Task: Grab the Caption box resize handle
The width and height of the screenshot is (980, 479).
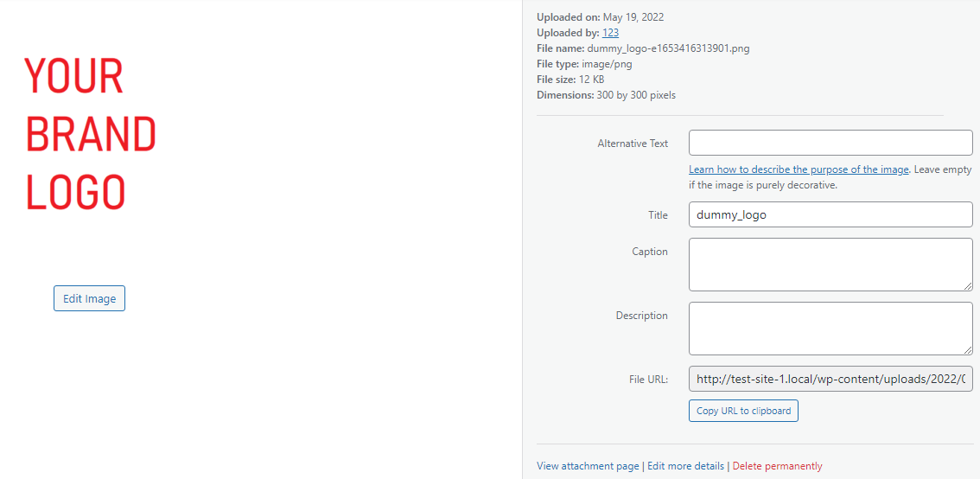Action: coord(968,286)
